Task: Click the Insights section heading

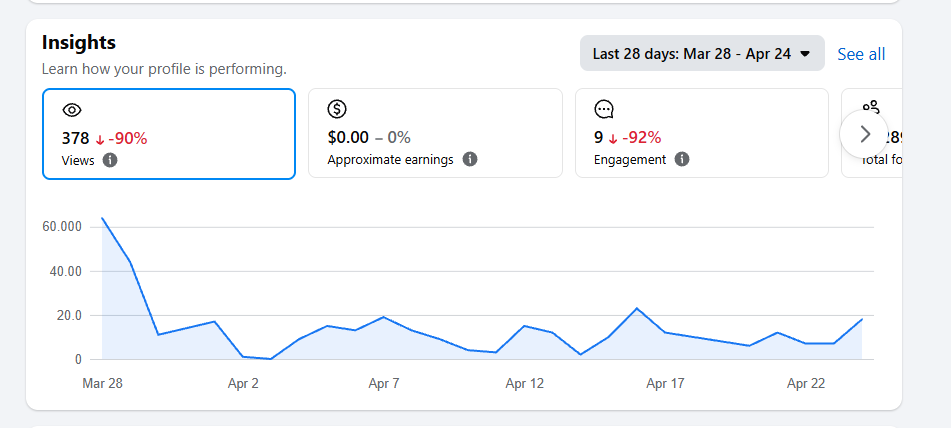Action: [x=79, y=42]
